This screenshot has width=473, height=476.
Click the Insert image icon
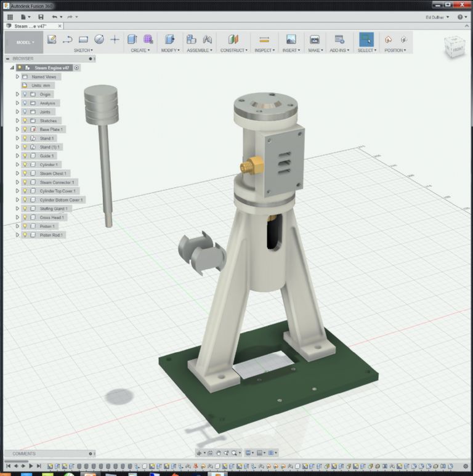[291, 39]
